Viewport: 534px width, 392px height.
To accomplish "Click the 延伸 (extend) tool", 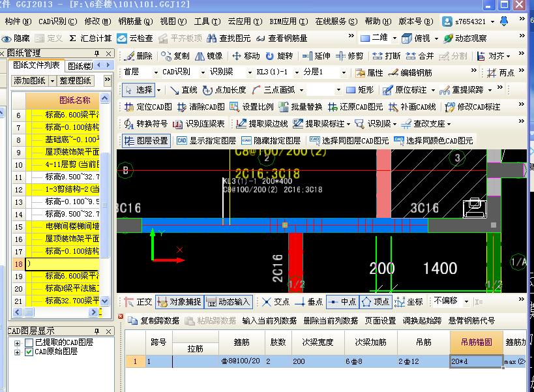I will tap(316, 56).
